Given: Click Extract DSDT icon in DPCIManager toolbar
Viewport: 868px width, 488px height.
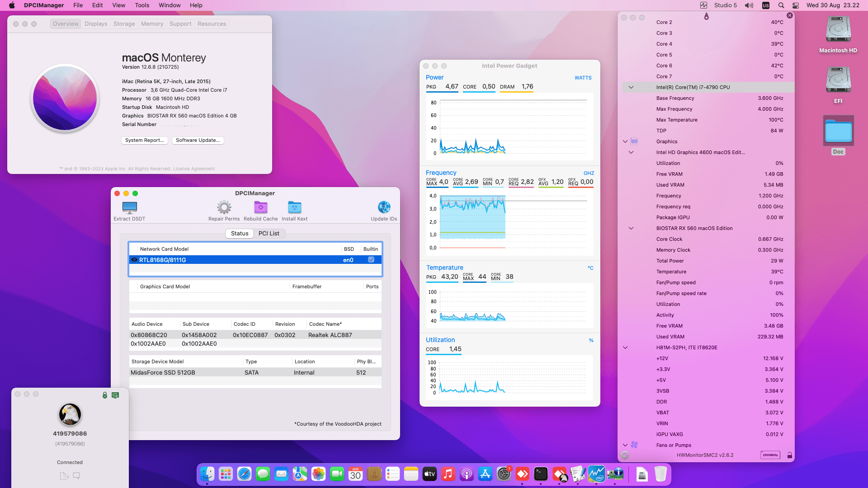Looking at the screenshot, I should [x=129, y=207].
